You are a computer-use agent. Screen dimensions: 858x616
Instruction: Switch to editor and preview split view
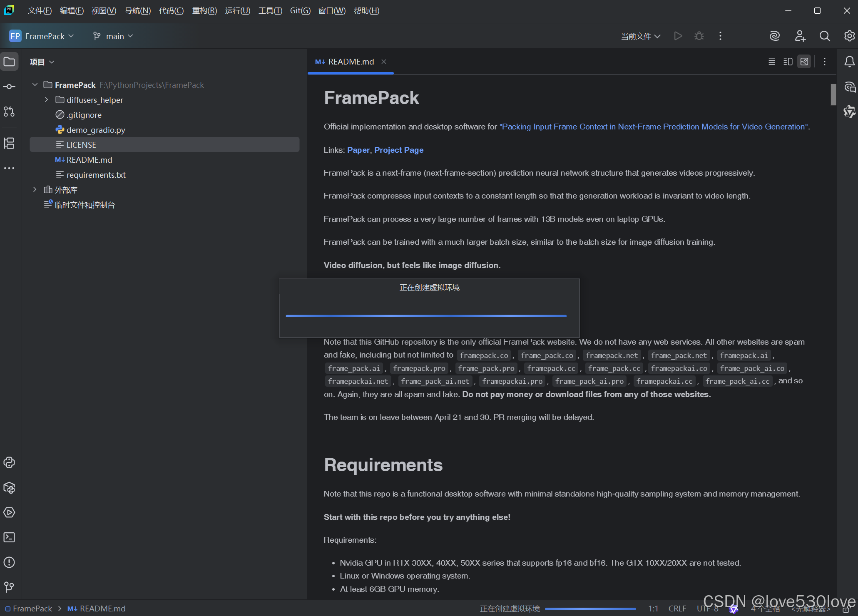(788, 62)
